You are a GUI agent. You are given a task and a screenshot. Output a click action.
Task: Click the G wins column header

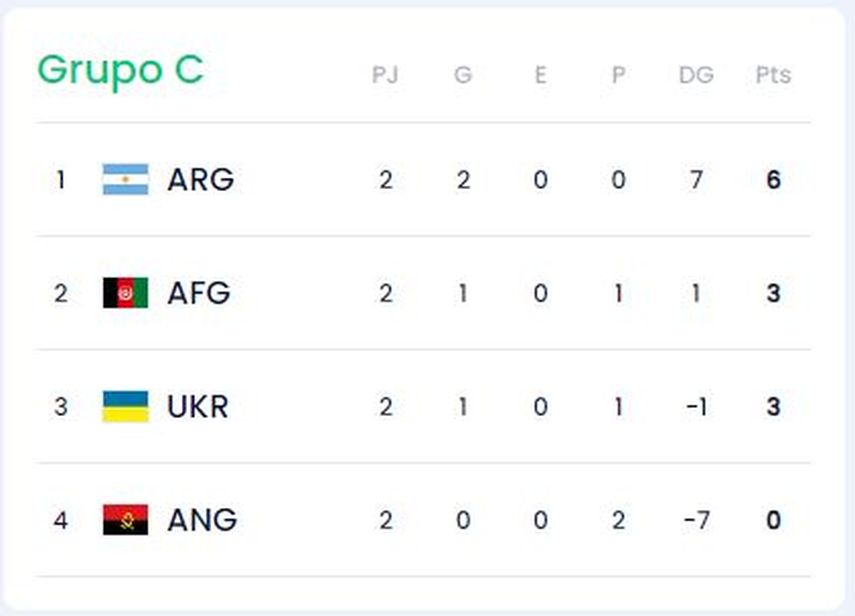pyautogui.click(x=463, y=75)
